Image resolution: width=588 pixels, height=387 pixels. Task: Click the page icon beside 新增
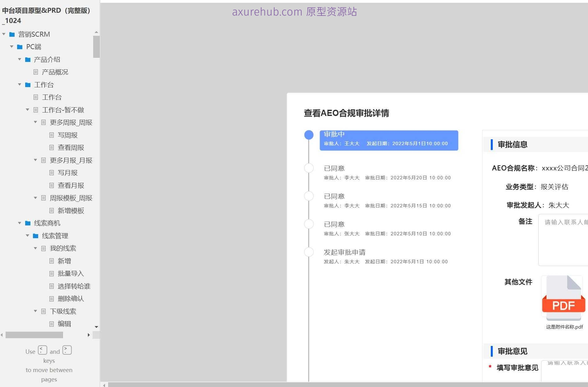click(x=51, y=261)
